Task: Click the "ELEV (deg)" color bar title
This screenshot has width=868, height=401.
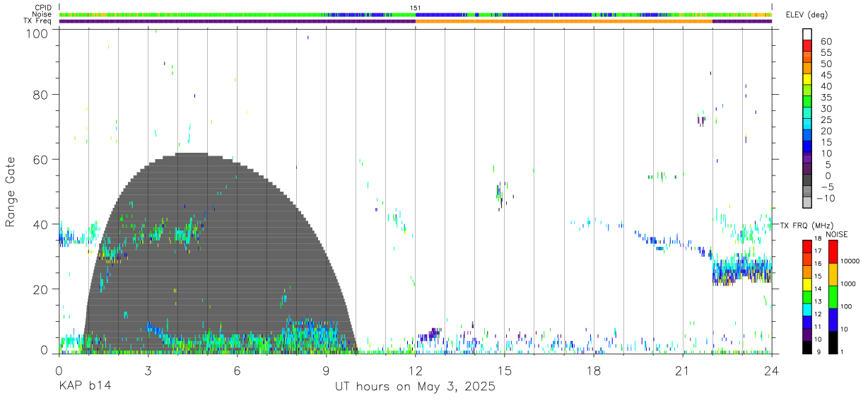Action: (806, 15)
